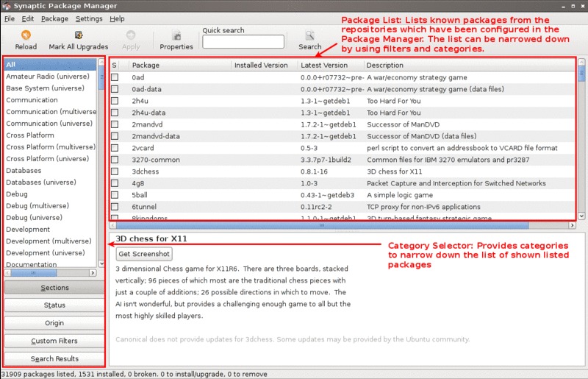Toggle the status checkbox for 2vcard
This screenshot has width=588, height=379.
tap(115, 148)
